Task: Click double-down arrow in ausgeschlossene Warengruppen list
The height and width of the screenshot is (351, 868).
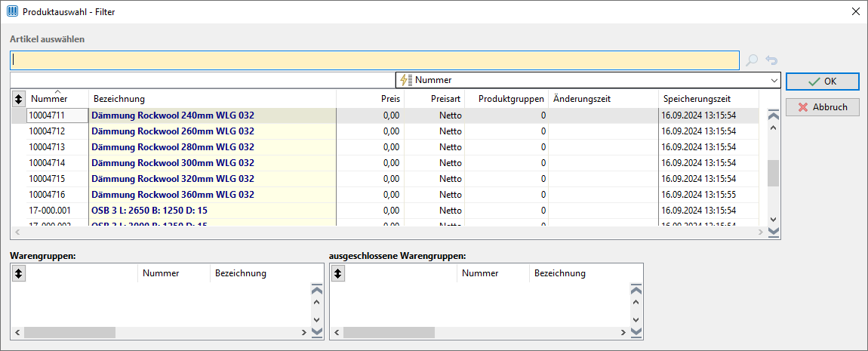Action: [636, 331]
